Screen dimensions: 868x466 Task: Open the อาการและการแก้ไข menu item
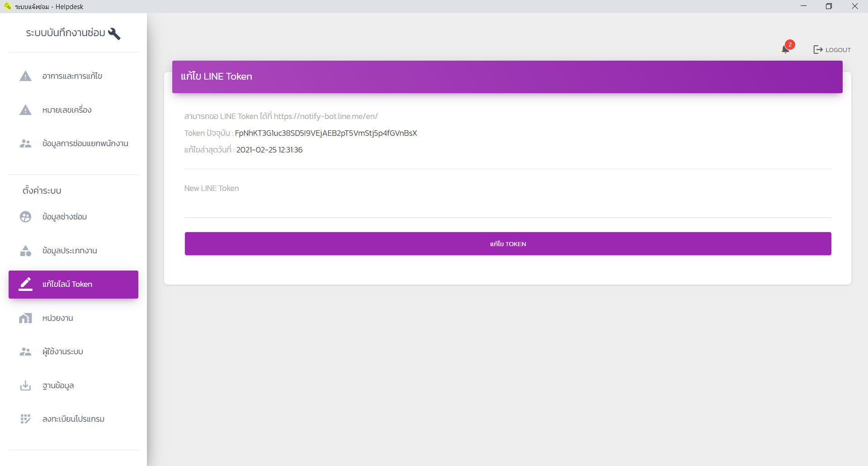pyautogui.click(x=73, y=76)
